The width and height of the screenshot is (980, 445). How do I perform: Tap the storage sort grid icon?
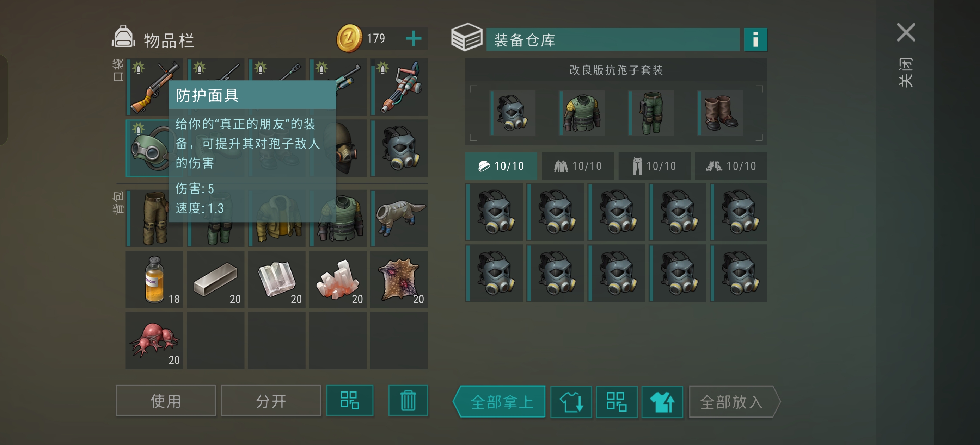click(x=616, y=402)
